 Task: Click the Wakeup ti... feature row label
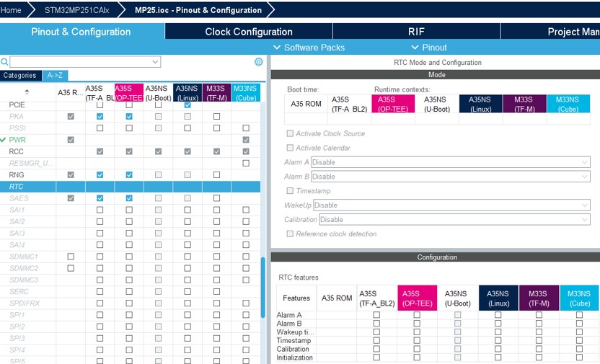pos(296,332)
